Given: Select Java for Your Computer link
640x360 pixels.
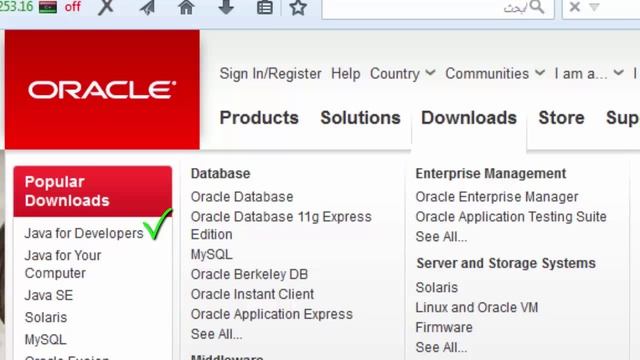Looking at the screenshot, I should pyautogui.click(x=63, y=264).
